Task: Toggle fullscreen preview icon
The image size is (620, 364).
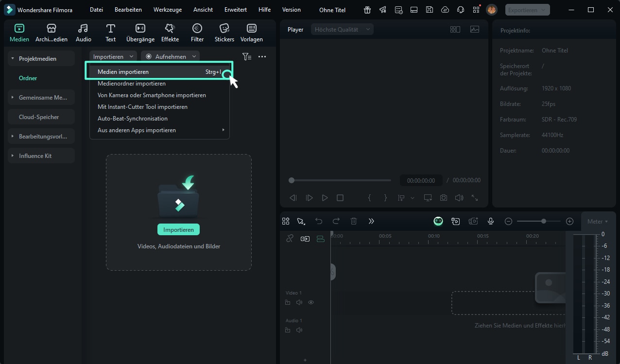Action: point(475,198)
